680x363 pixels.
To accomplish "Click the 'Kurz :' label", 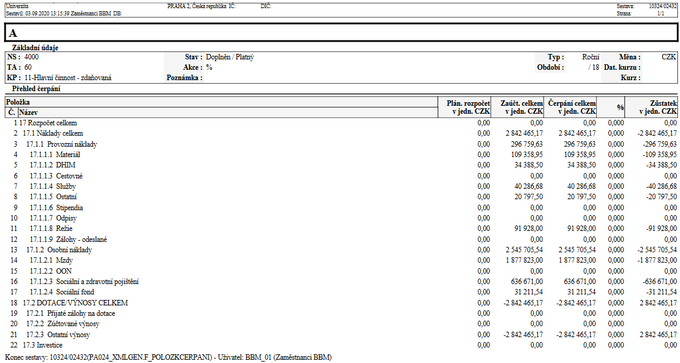I will click(631, 78).
